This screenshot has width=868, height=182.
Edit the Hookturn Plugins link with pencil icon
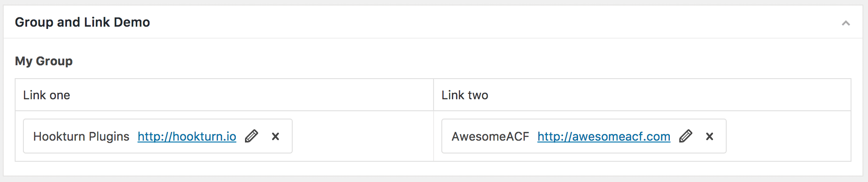(251, 136)
